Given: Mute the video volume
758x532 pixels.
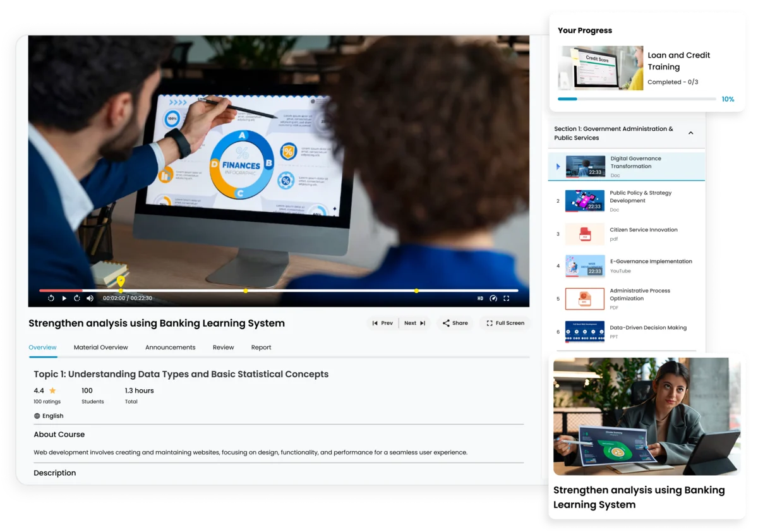Looking at the screenshot, I should pyautogui.click(x=89, y=298).
